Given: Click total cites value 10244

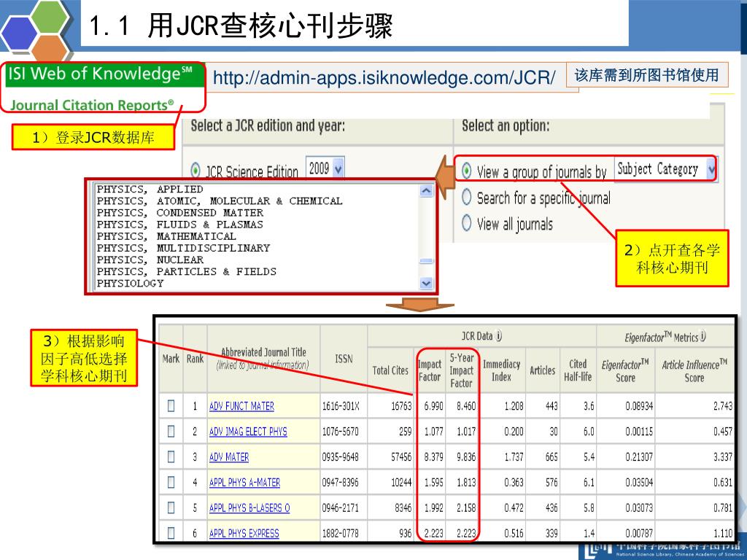Looking at the screenshot, I should pyautogui.click(x=401, y=483).
